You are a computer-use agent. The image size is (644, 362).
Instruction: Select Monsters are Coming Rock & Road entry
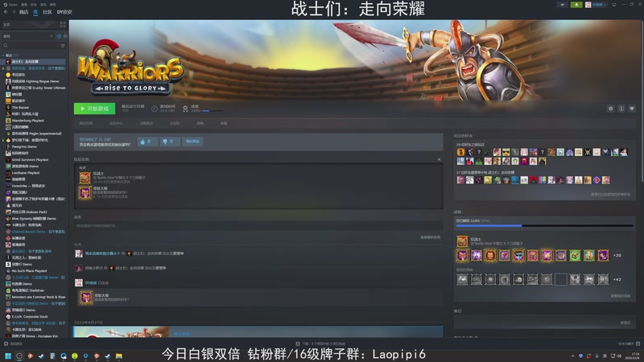[x=34, y=297]
